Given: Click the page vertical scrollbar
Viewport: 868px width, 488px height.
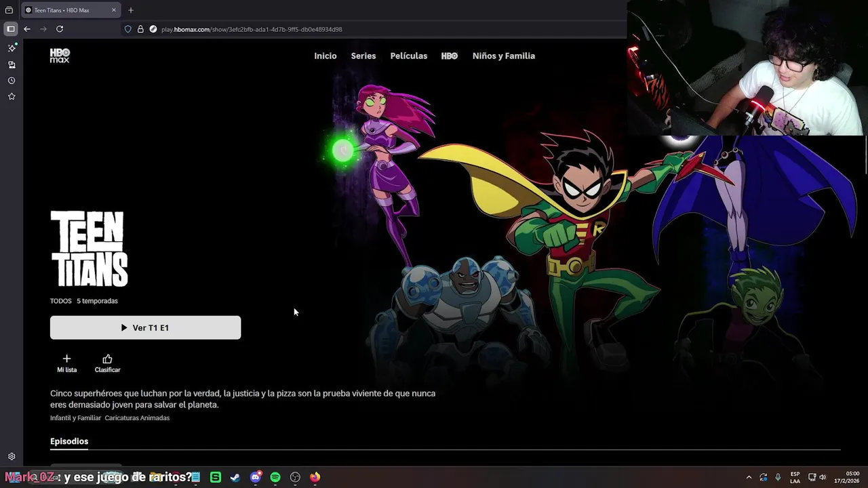Looking at the screenshot, I should (865, 155).
